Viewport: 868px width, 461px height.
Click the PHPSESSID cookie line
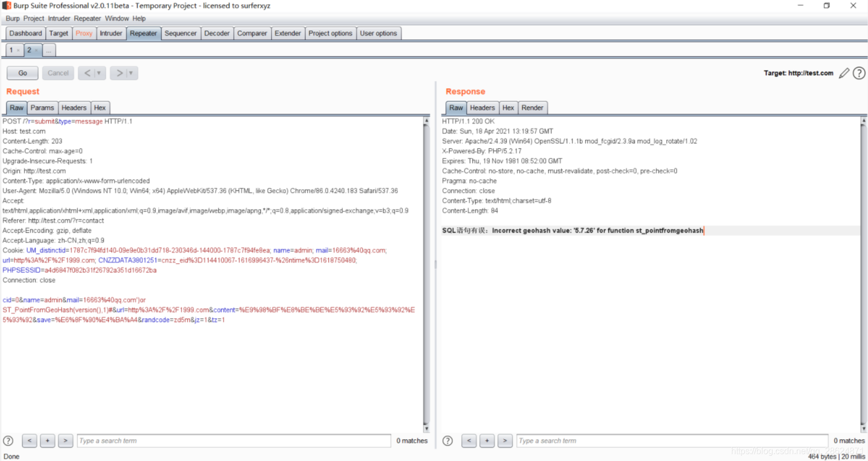click(x=80, y=270)
